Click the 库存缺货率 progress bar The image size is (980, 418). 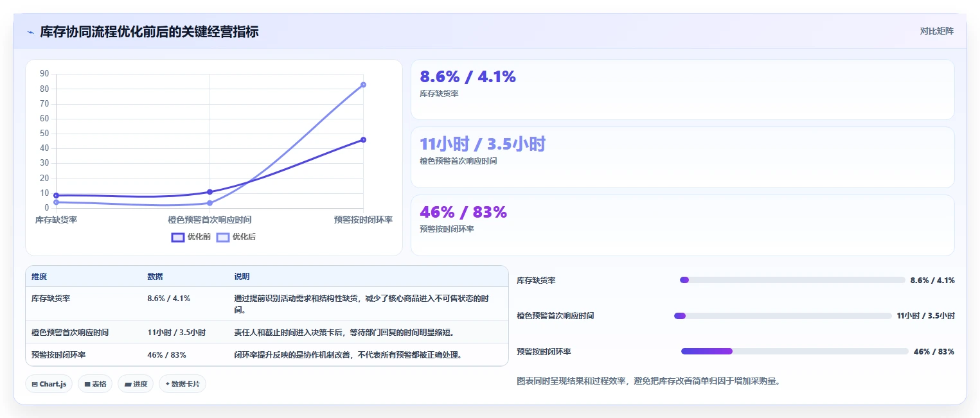point(792,280)
